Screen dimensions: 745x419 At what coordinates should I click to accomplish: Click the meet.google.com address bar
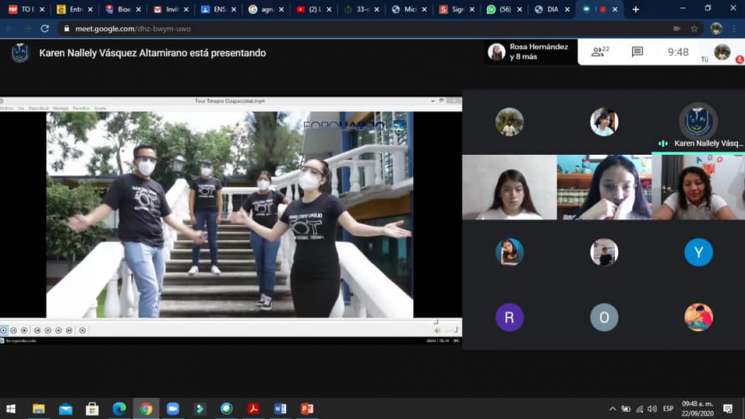coord(300,29)
